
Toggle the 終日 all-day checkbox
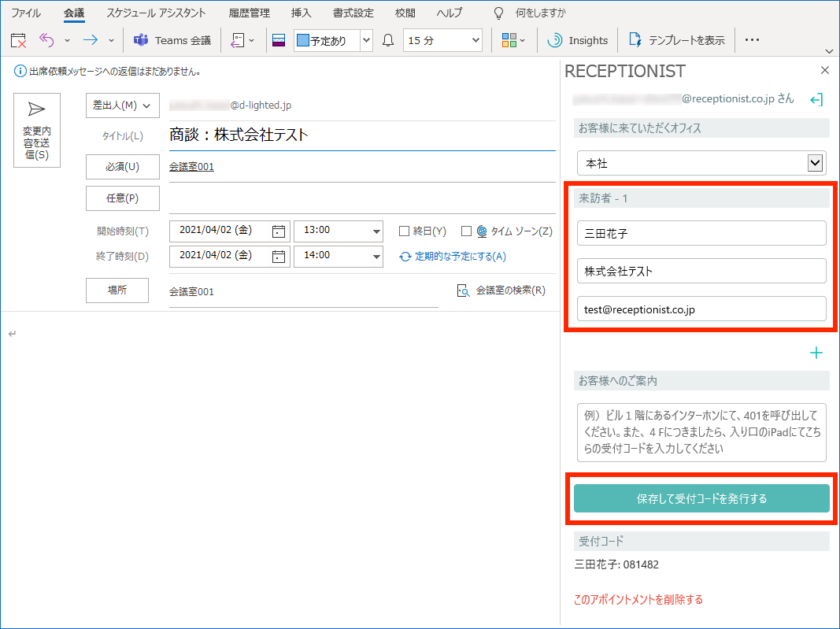coord(405,231)
